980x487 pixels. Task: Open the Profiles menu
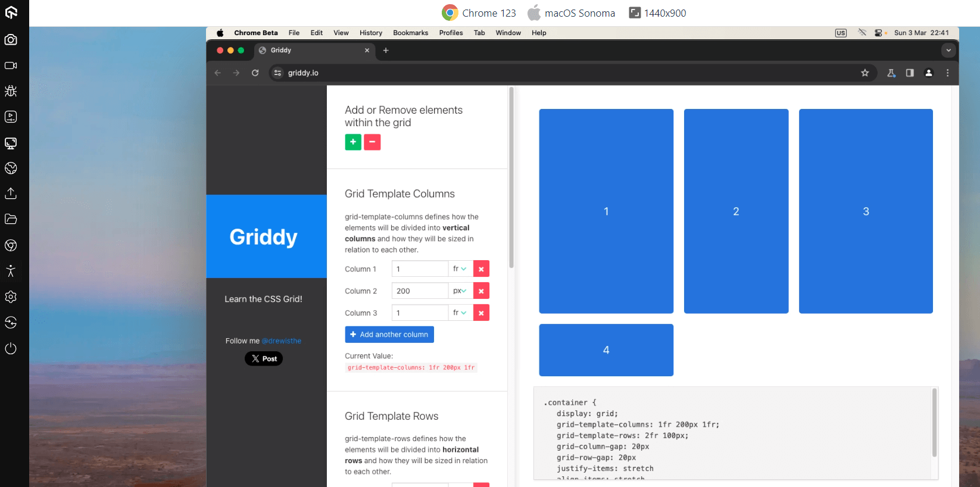pyautogui.click(x=451, y=33)
